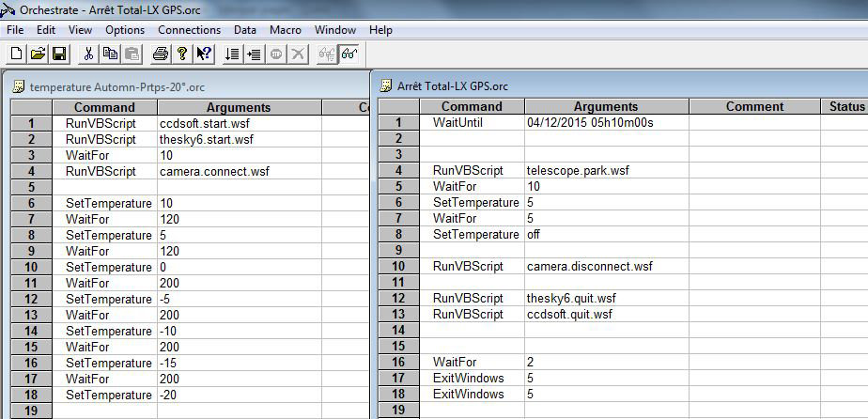The width and height of the screenshot is (868, 419).
Task: Click Arguments column header in Arrêt Total window
Action: click(606, 106)
